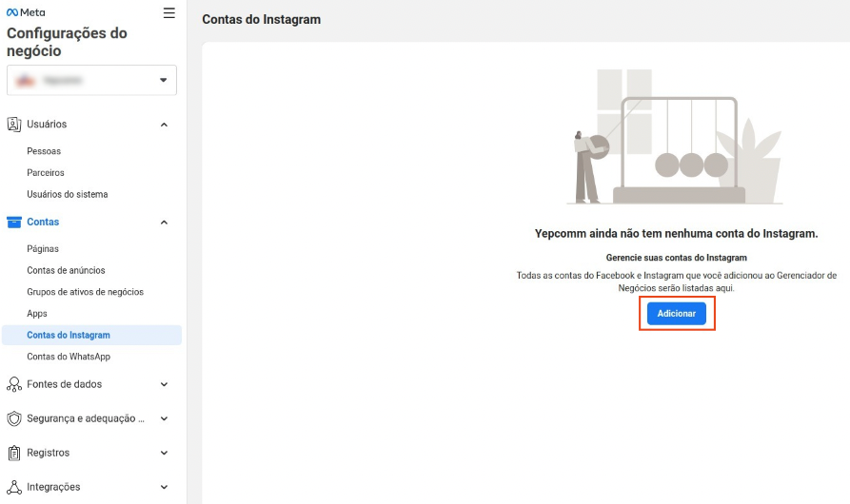Click the Newton's cradle illustration
The width and height of the screenshot is (850, 504).
675,136
